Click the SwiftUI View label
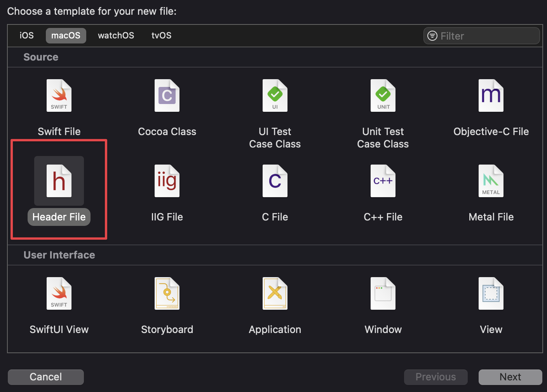547x392 pixels. 59,330
